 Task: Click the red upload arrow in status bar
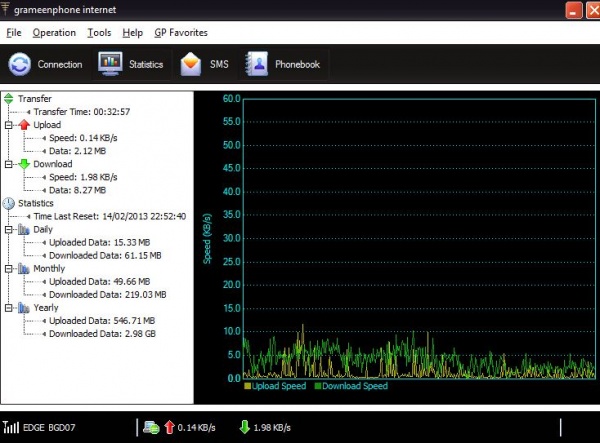point(169,427)
